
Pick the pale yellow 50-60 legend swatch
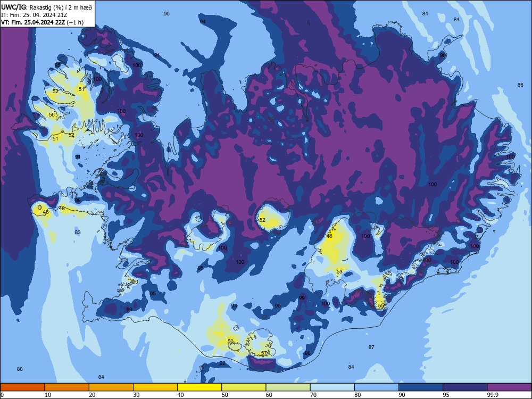point(244,387)
